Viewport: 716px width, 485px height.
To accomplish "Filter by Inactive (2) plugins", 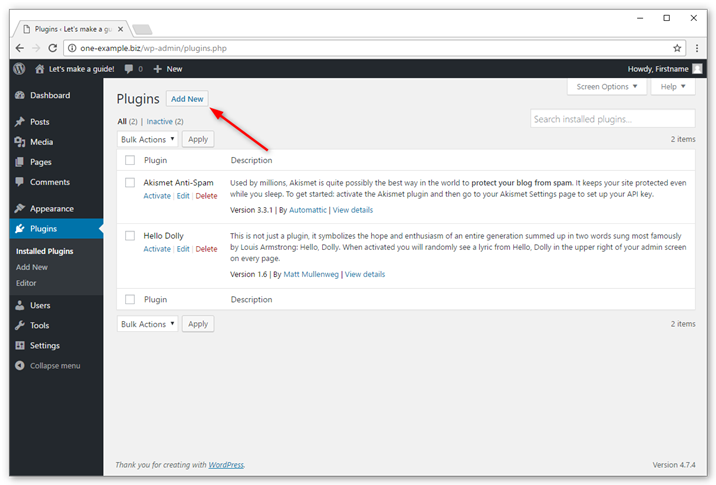I will click(x=165, y=121).
